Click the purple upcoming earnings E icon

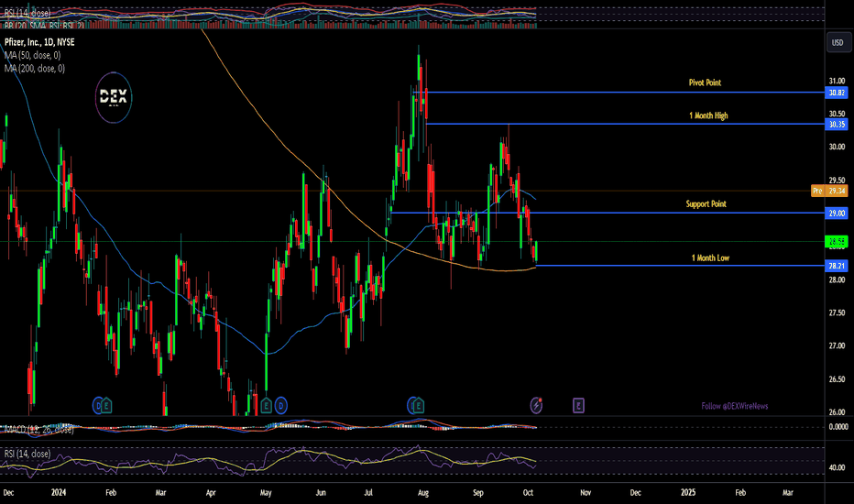[578, 405]
